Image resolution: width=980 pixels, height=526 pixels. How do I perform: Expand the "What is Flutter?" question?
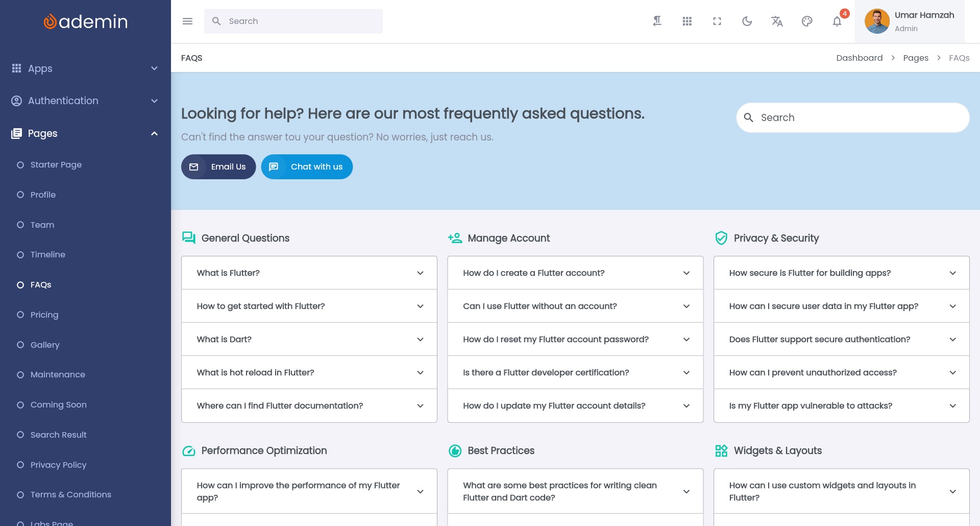[x=309, y=273]
